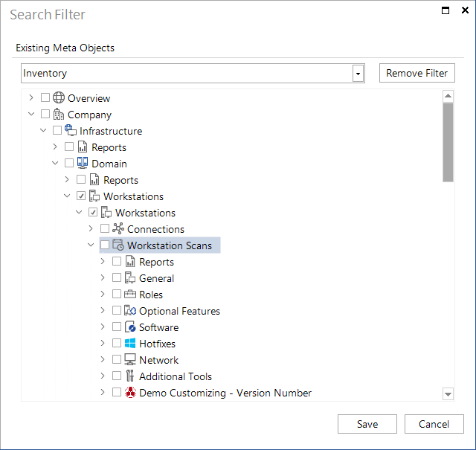Click the Remove Filter button

[x=416, y=73]
